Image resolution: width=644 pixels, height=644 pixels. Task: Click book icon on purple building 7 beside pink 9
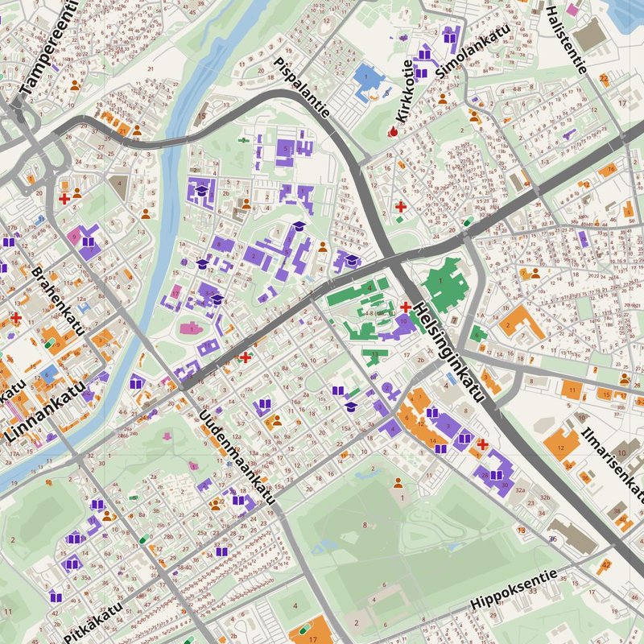89,242
